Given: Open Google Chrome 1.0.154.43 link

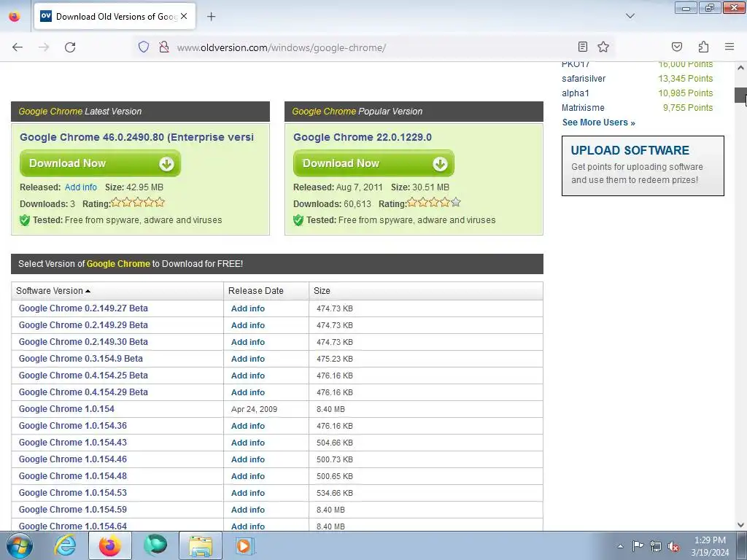Looking at the screenshot, I should [72, 442].
